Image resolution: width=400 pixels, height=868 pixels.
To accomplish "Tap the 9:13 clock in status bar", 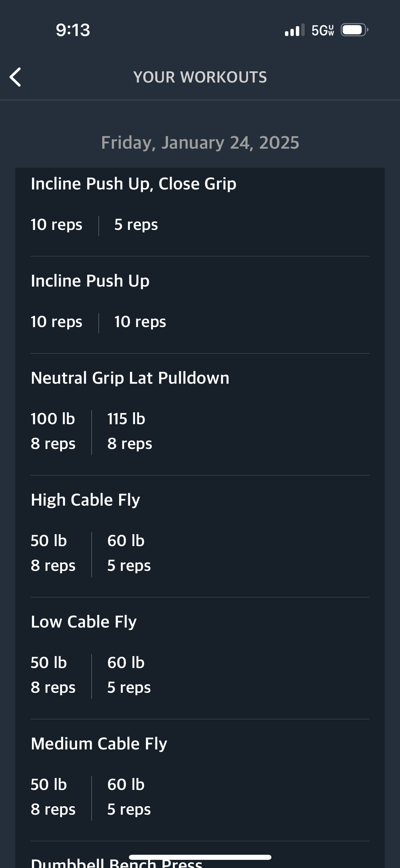I will 73,30.
